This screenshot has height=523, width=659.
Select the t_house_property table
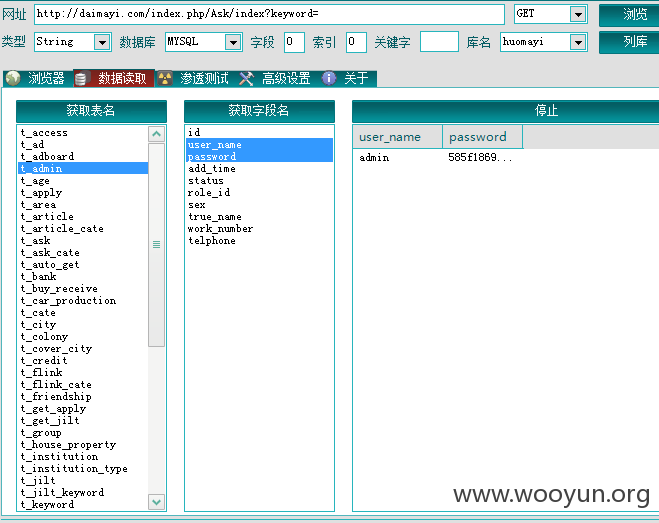(x=83, y=444)
